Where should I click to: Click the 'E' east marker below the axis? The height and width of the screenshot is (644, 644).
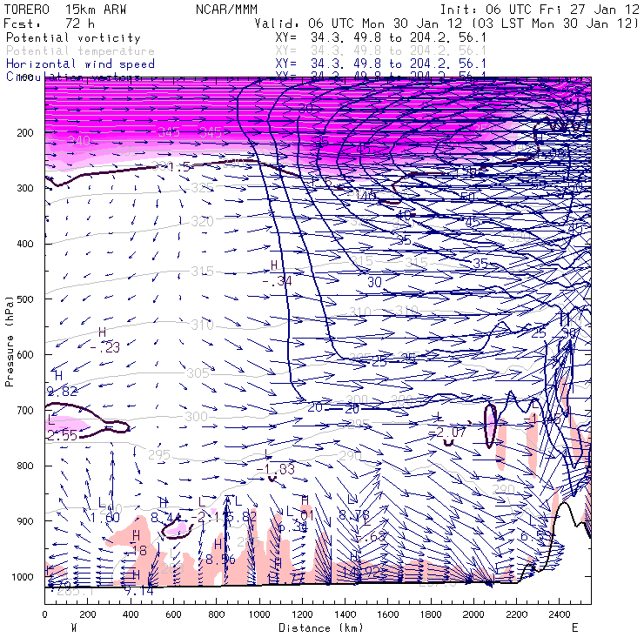tap(575, 628)
